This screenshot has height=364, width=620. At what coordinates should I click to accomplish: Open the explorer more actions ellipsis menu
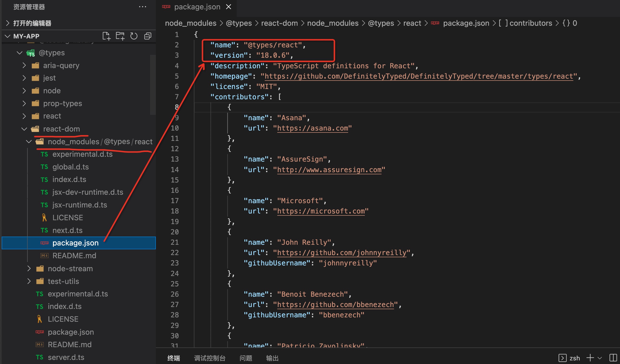pos(142,7)
